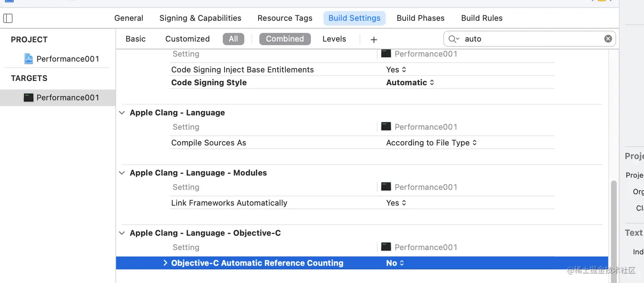Select Compile Sources As setting
The height and width of the screenshot is (283, 644).
click(209, 143)
